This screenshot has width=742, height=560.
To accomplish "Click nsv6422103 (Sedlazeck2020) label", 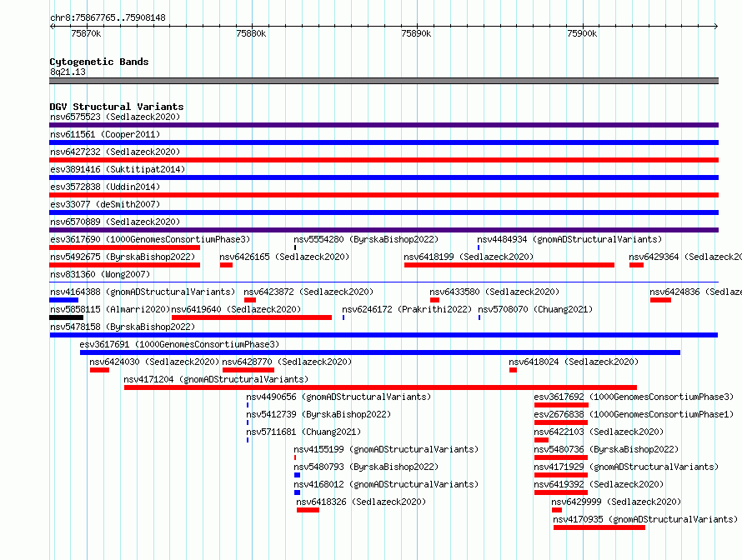I will click(599, 432).
